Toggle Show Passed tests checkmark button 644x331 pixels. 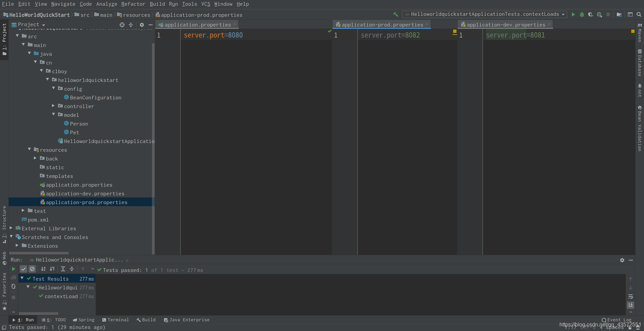pyautogui.click(x=23, y=269)
